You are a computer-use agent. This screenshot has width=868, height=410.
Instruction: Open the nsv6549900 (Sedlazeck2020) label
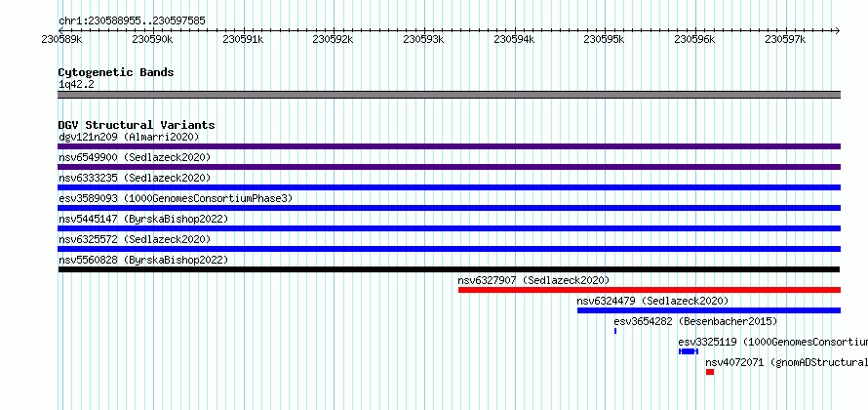(135, 157)
